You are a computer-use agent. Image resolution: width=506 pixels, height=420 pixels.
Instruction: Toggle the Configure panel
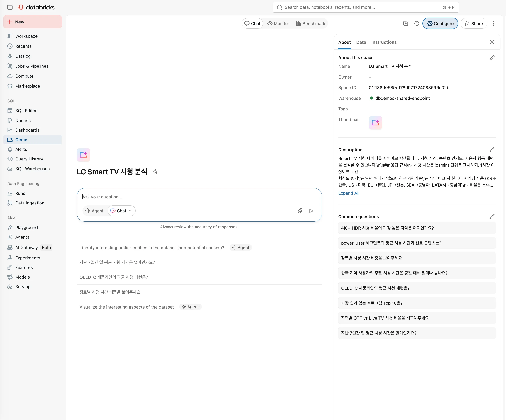pos(440,23)
